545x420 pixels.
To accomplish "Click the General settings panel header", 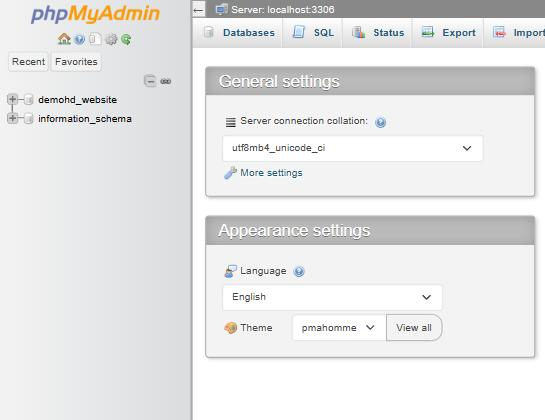I will (370, 81).
